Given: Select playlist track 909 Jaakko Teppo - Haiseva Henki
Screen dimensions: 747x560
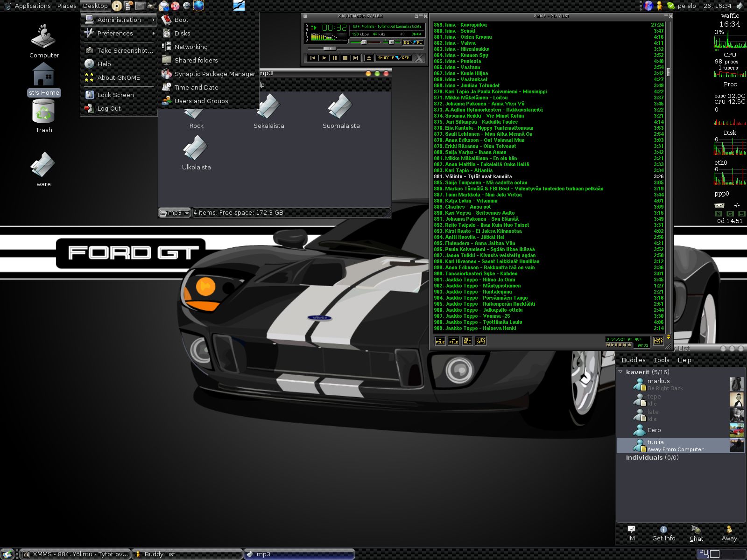Looking at the screenshot, I should 549,328.
